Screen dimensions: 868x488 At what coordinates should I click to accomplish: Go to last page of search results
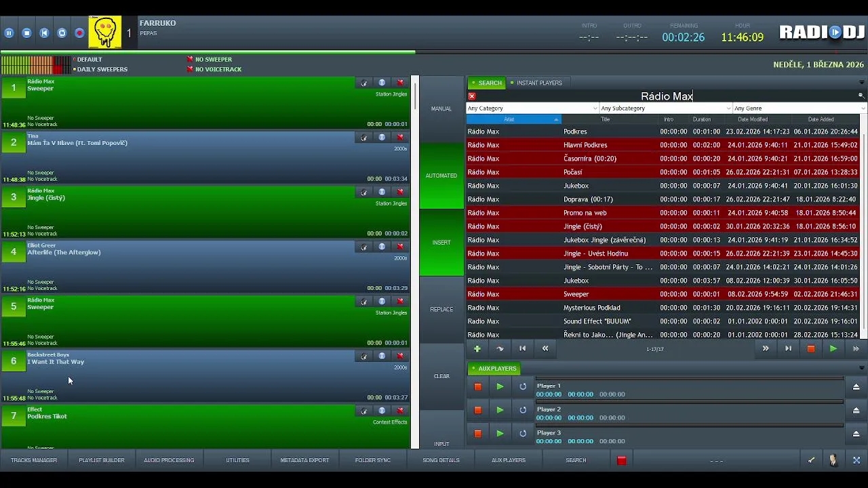coord(788,348)
